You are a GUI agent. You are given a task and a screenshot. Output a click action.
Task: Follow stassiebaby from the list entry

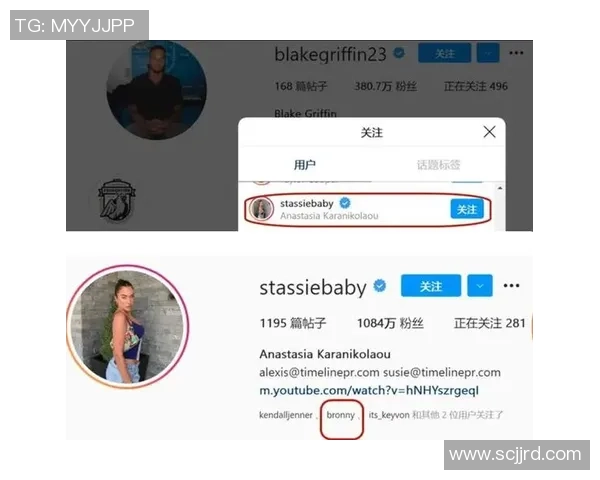pos(467,209)
